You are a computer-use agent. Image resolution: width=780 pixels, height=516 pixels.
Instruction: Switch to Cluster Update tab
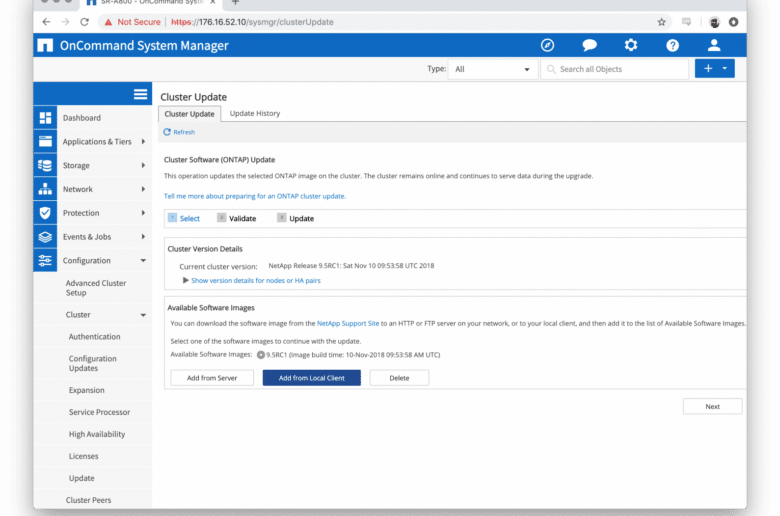190,114
